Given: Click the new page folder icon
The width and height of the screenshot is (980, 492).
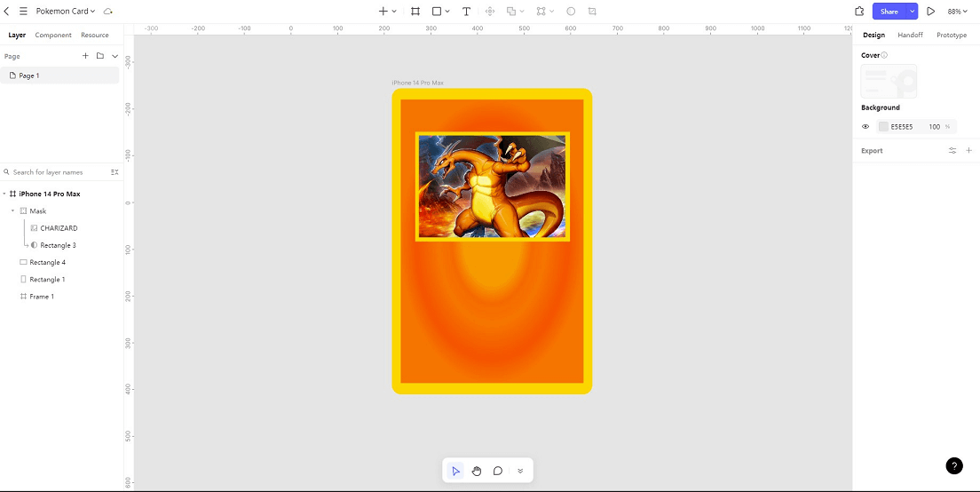Looking at the screenshot, I should (x=100, y=56).
